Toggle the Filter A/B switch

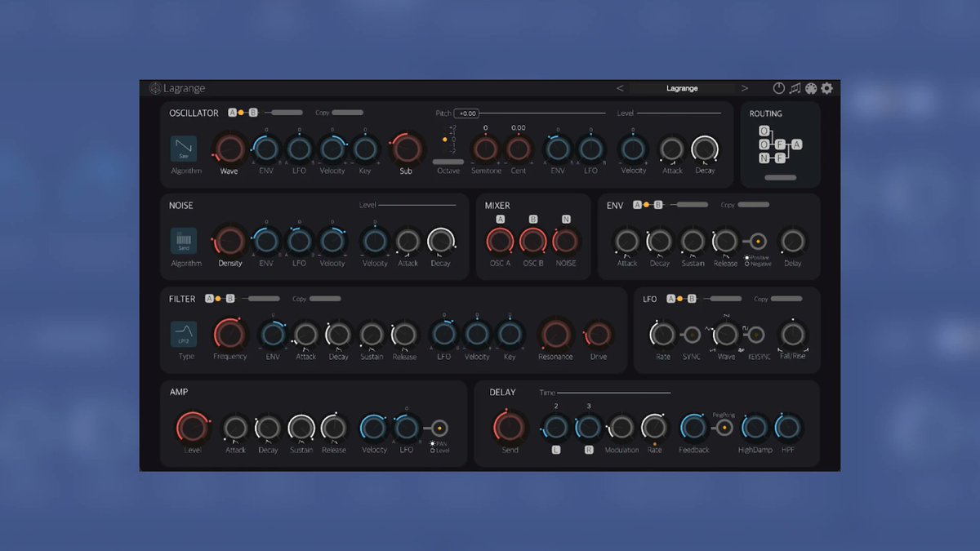220,299
